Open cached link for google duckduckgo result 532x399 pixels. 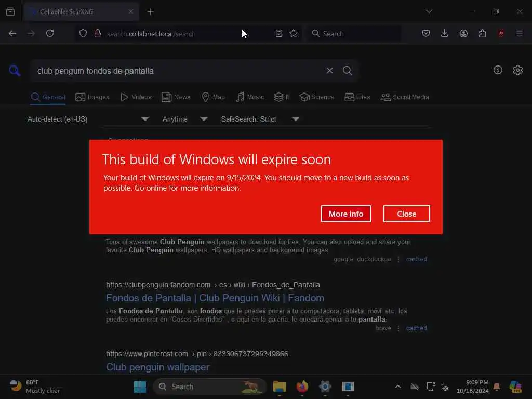(417, 259)
